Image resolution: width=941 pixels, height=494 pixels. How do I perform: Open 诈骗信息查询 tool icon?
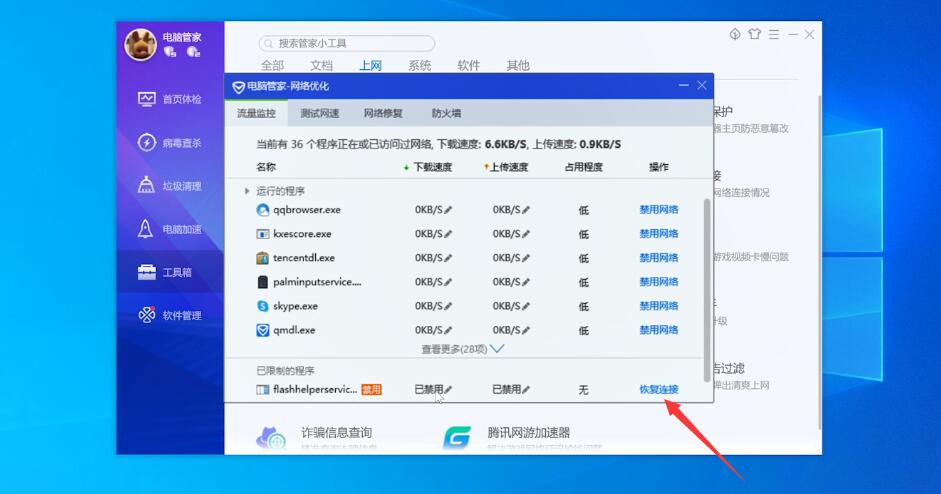tap(271, 438)
